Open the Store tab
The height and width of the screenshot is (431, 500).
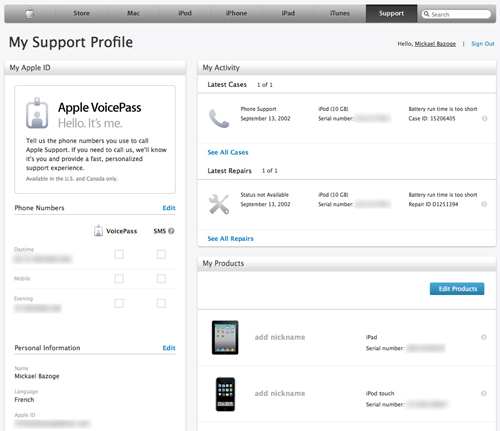[x=81, y=13]
